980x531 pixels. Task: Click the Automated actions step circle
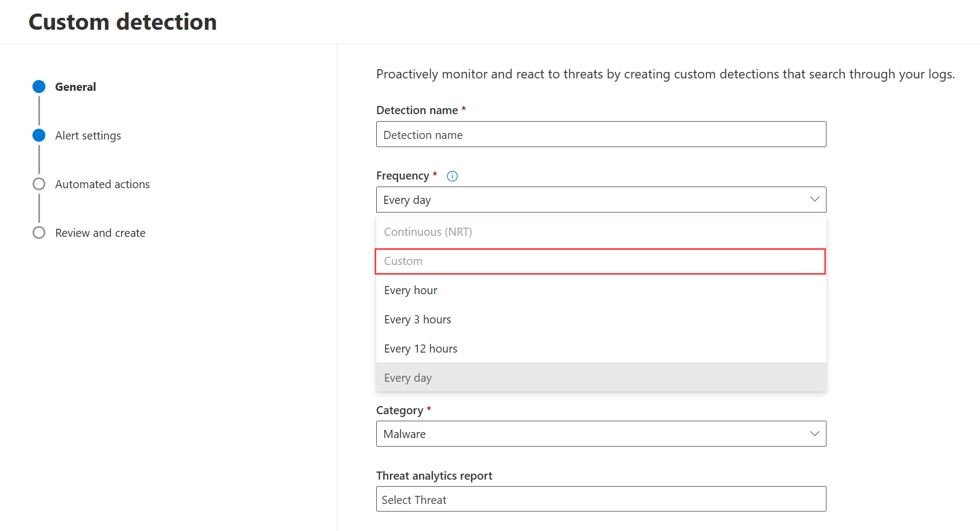click(x=39, y=184)
